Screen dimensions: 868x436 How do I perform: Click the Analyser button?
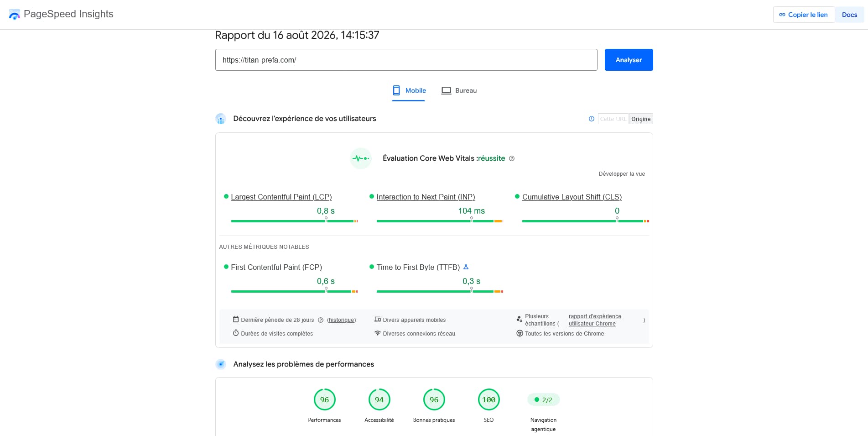click(629, 60)
